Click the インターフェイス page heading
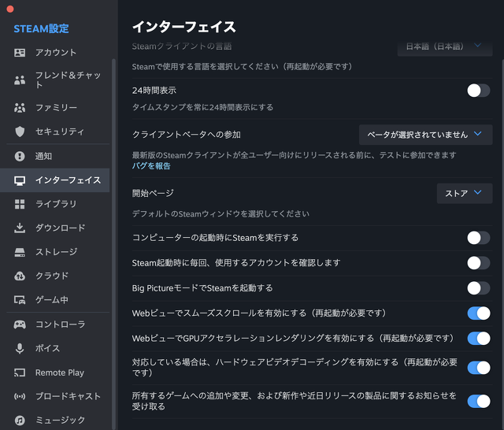The image size is (504, 430). click(184, 27)
